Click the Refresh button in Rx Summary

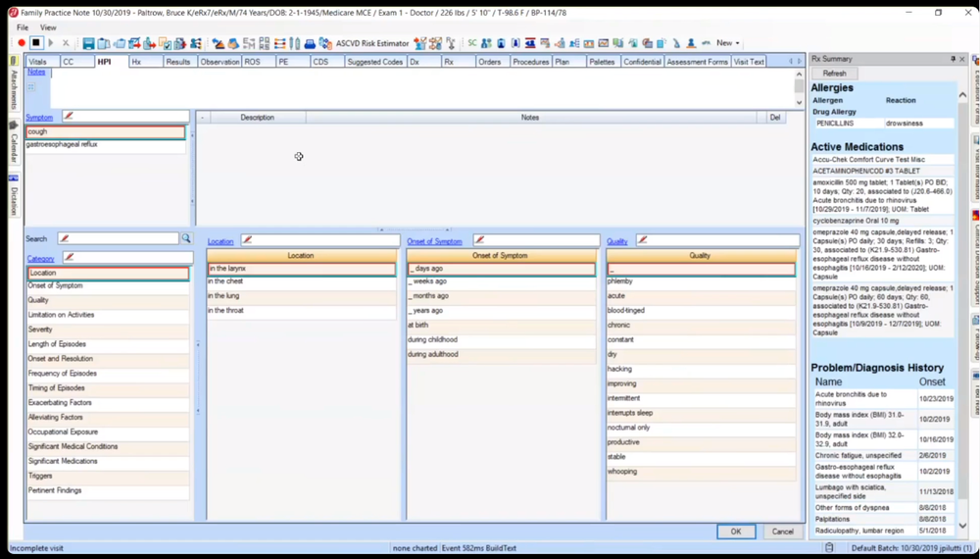coord(835,74)
